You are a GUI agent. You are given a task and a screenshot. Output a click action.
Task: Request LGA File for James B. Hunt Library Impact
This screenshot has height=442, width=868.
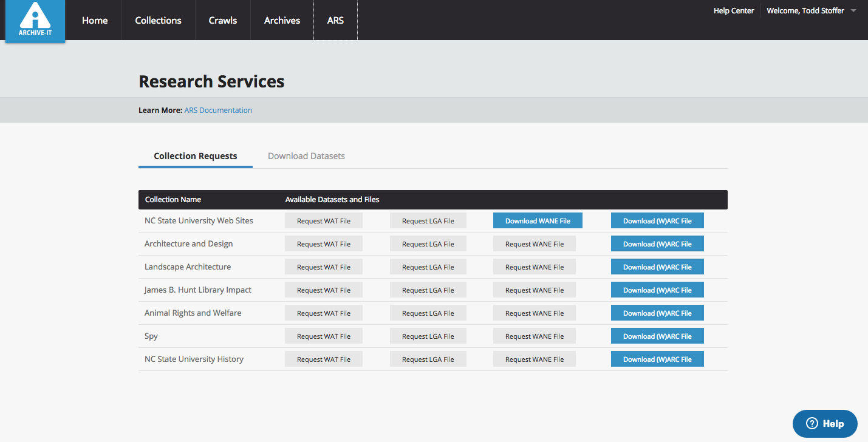(428, 290)
